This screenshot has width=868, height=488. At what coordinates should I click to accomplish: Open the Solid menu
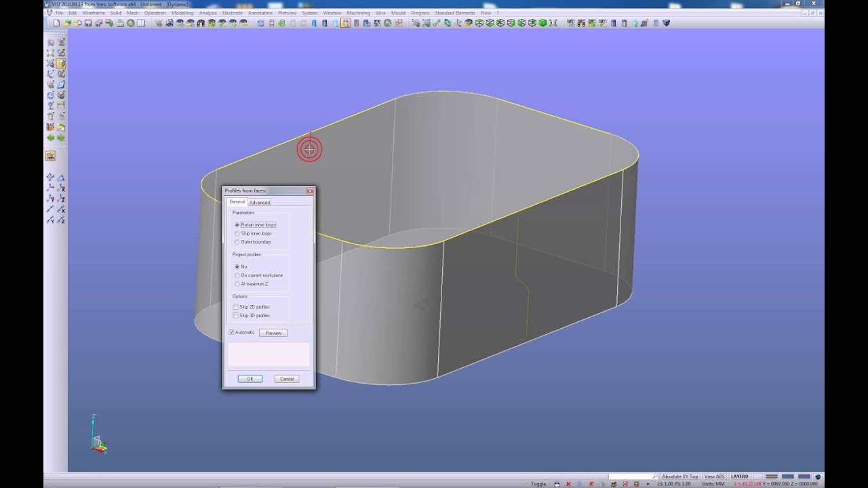tap(115, 13)
